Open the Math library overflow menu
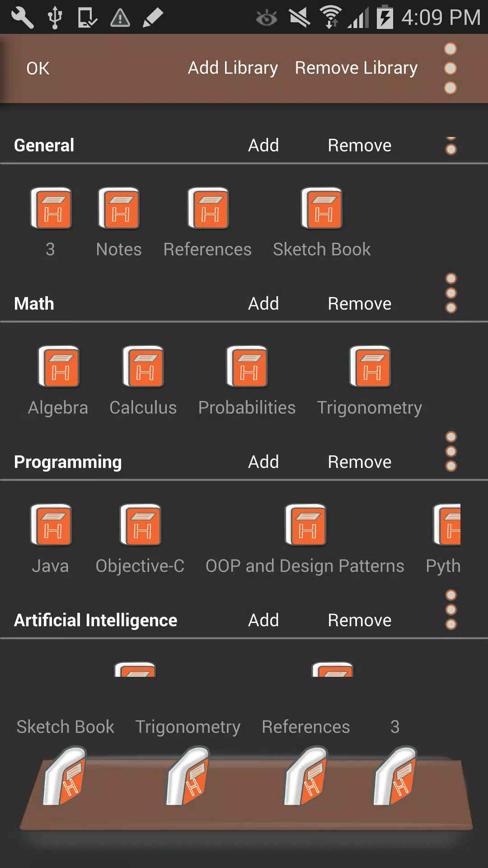Screen dimensions: 488x868 (451, 293)
